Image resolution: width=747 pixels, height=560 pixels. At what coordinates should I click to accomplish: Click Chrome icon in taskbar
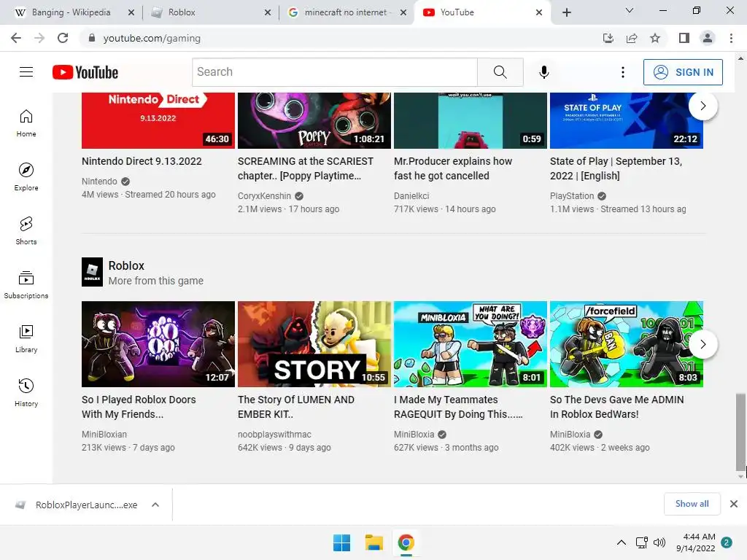click(x=406, y=542)
